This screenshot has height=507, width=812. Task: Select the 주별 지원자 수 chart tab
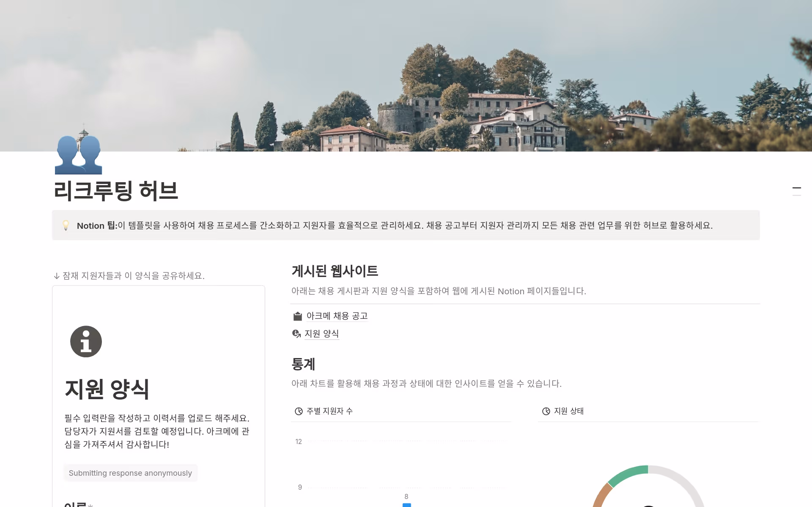tap(324, 411)
